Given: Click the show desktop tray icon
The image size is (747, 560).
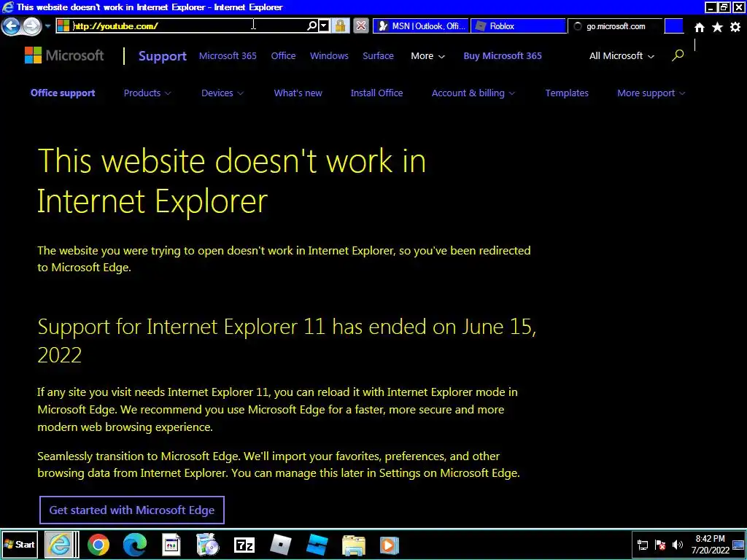Looking at the screenshot, I should (738, 545).
